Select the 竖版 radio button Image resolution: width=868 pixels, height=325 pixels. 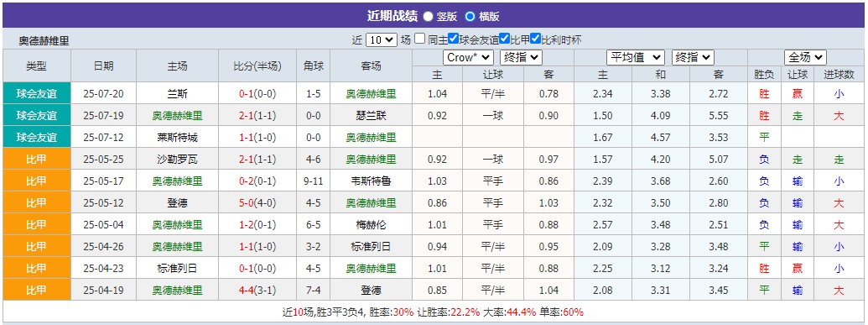pyautogui.click(x=428, y=17)
